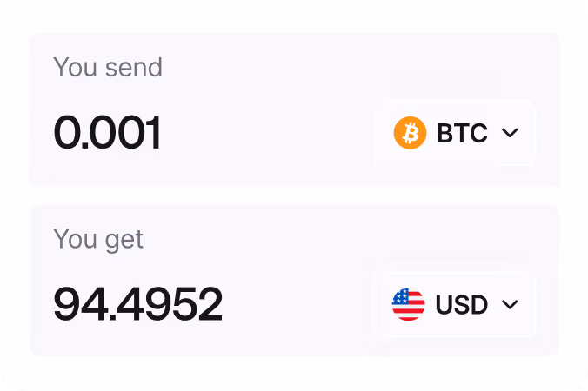Screen dimensions: 588x391
Task: Open the BTC send currency dropdown
Action: pyautogui.click(x=456, y=134)
